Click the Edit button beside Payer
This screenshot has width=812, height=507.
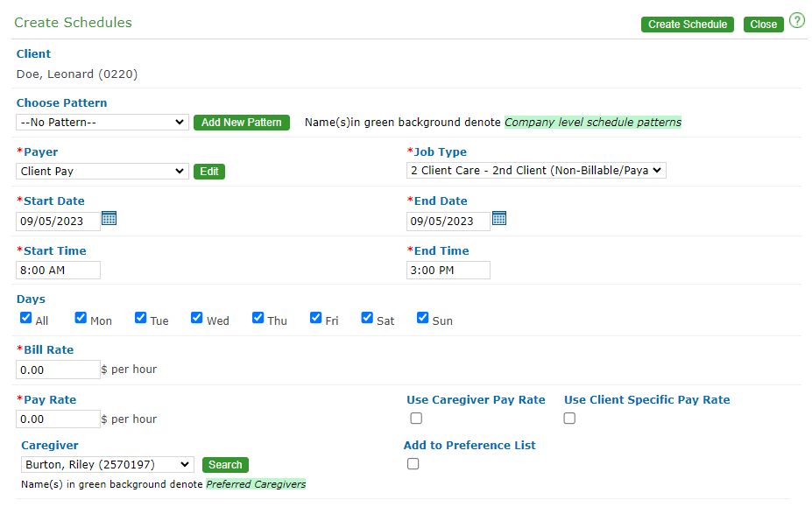tap(209, 172)
